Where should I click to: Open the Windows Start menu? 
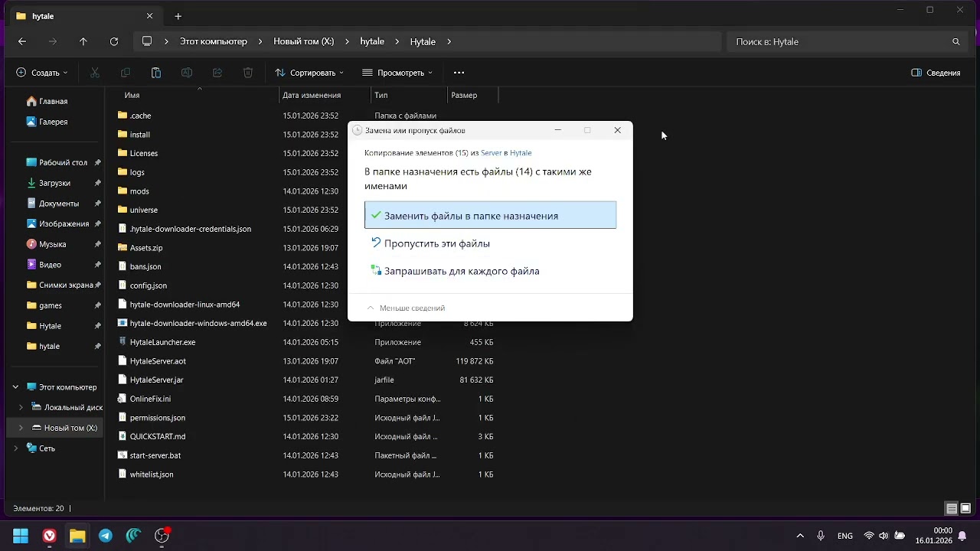coord(21,536)
